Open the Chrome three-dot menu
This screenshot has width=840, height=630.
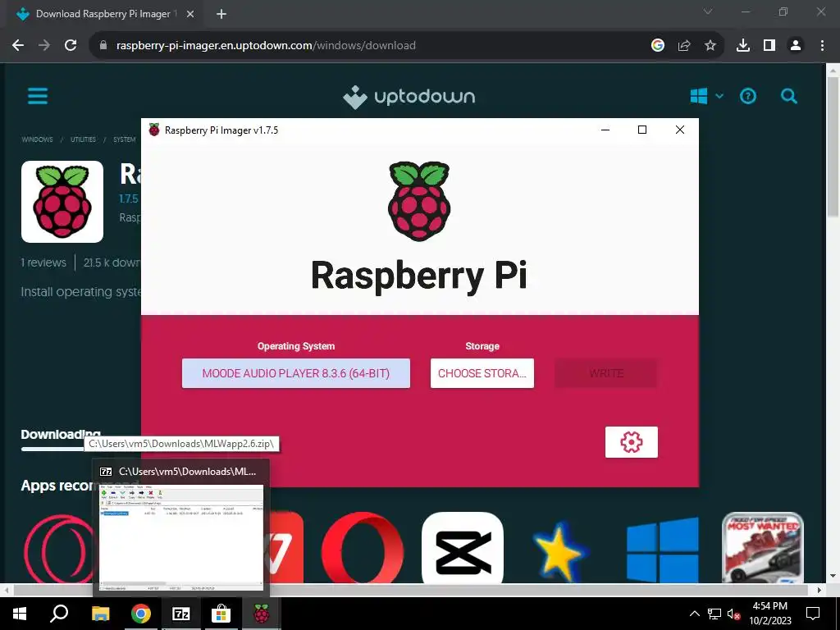point(822,46)
